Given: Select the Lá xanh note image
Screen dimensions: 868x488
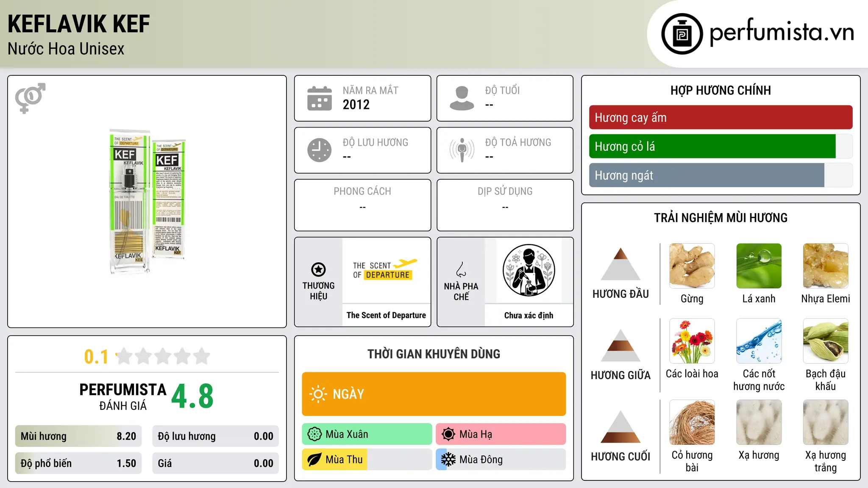Looking at the screenshot, I should pyautogui.click(x=759, y=266).
